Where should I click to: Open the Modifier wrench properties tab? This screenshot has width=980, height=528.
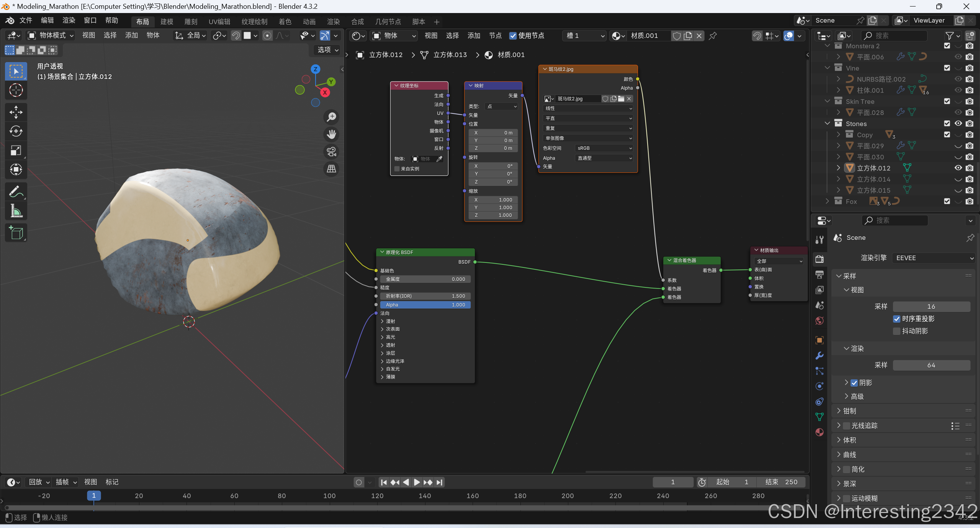click(819, 356)
